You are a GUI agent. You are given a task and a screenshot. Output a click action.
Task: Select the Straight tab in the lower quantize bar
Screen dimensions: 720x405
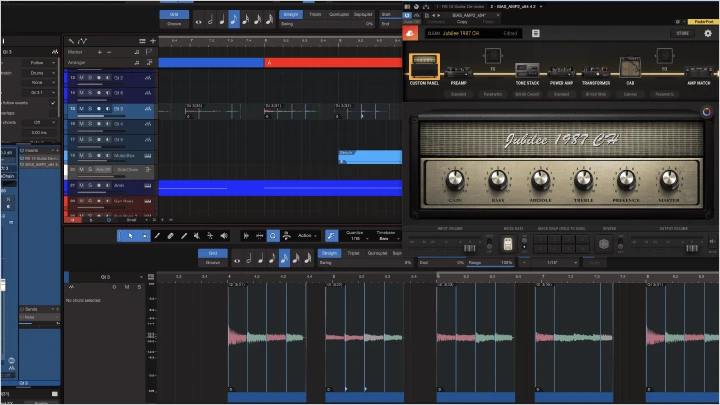329,253
